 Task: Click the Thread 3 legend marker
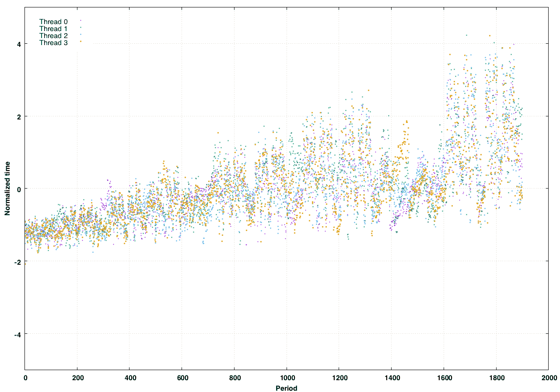point(81,41)
